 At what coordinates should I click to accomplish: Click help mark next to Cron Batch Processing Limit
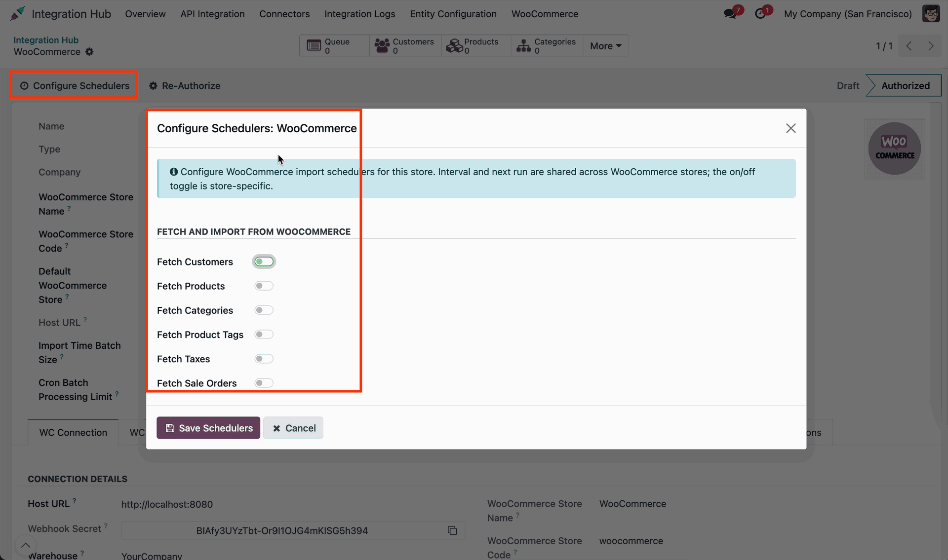117,394
